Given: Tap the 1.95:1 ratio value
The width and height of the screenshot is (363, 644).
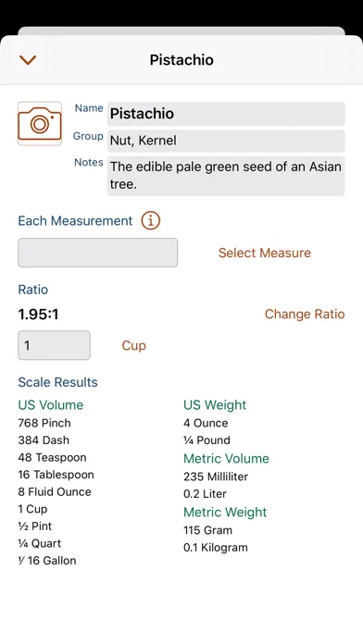Looking at the screenshot, I should [x=38, y=315].
